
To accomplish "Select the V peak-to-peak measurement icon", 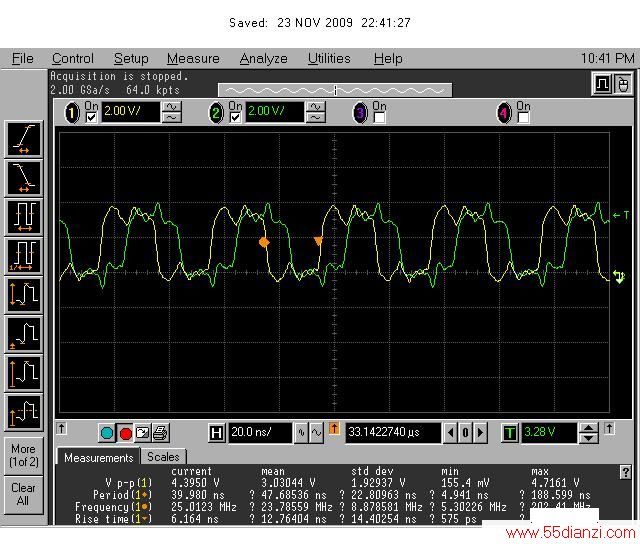I will pos(24,295).
